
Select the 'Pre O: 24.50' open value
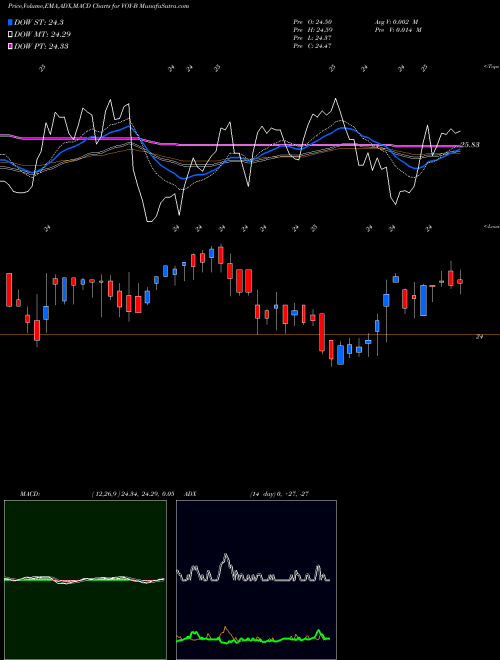tap(313, 22)
